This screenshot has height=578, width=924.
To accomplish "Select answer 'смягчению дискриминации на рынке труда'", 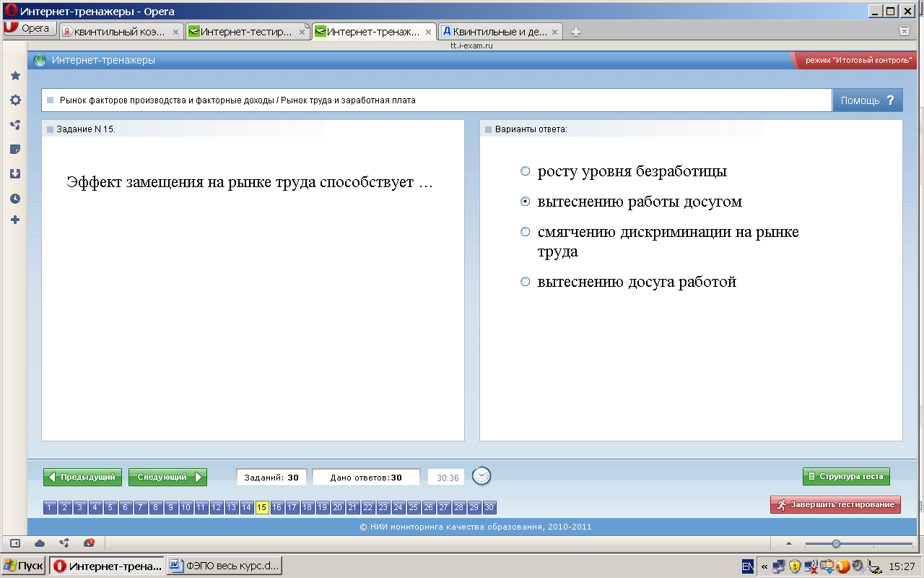I will [x=526, y=233].
